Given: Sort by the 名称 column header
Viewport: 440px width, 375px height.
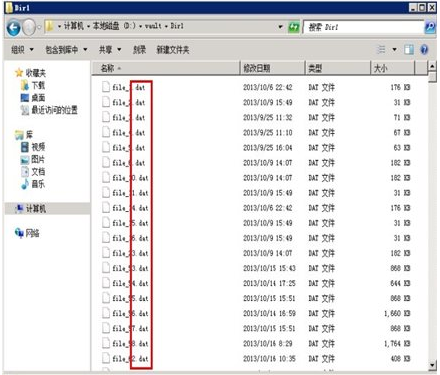Looking at the screenshot, I should [166, 68].
